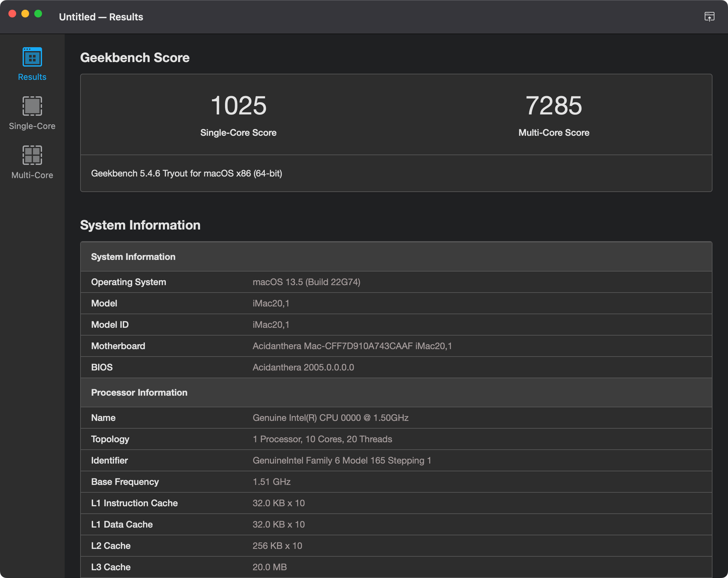Image resolution: width=728 pixels, height=578 pixels.
Task: Click the Operating System row value
Action: (x=306, y=282)
